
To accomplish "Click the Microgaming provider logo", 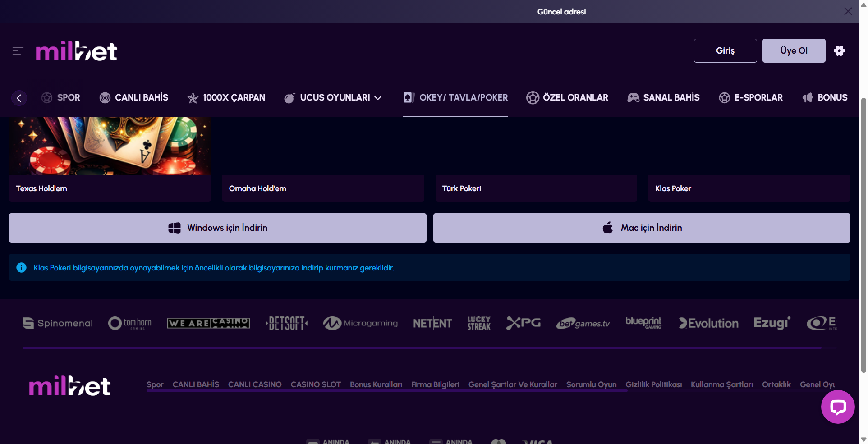I will point(360,323).
